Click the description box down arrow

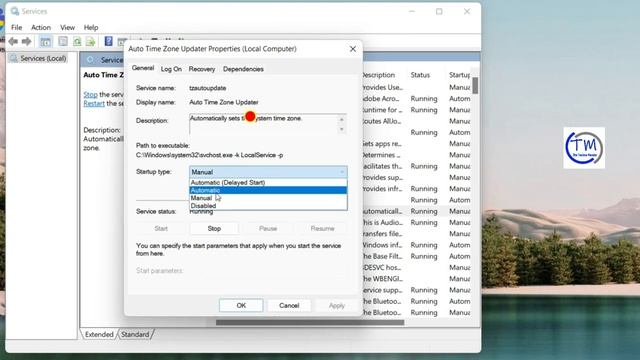[342, 129]
